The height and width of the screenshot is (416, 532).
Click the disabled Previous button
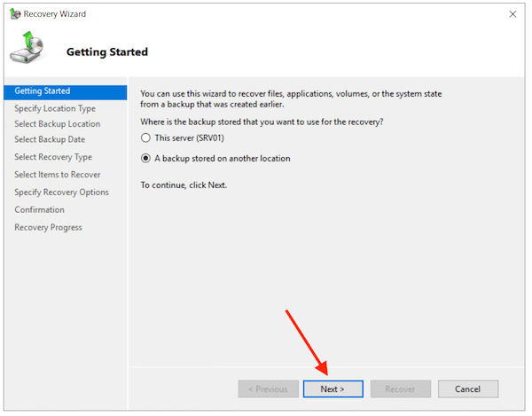[x=268, y=389]
